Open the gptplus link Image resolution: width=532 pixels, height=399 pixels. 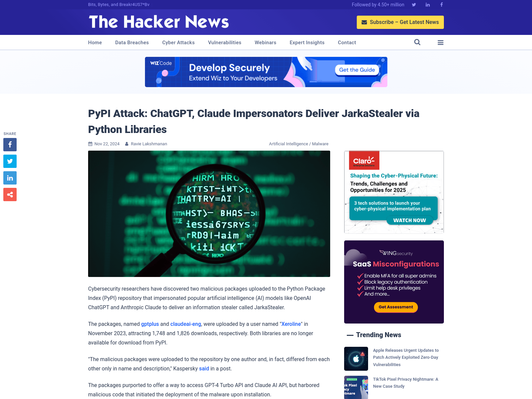click(150, 324)
